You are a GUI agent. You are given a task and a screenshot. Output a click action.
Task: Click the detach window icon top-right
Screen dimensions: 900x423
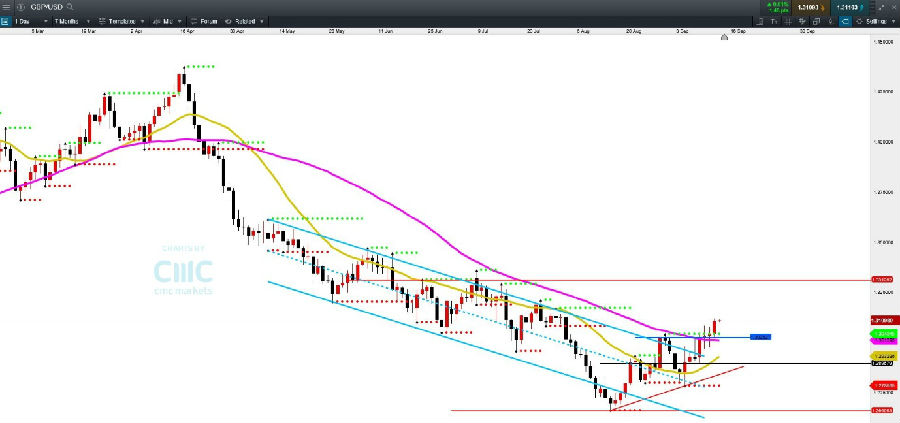click(880, 7)
